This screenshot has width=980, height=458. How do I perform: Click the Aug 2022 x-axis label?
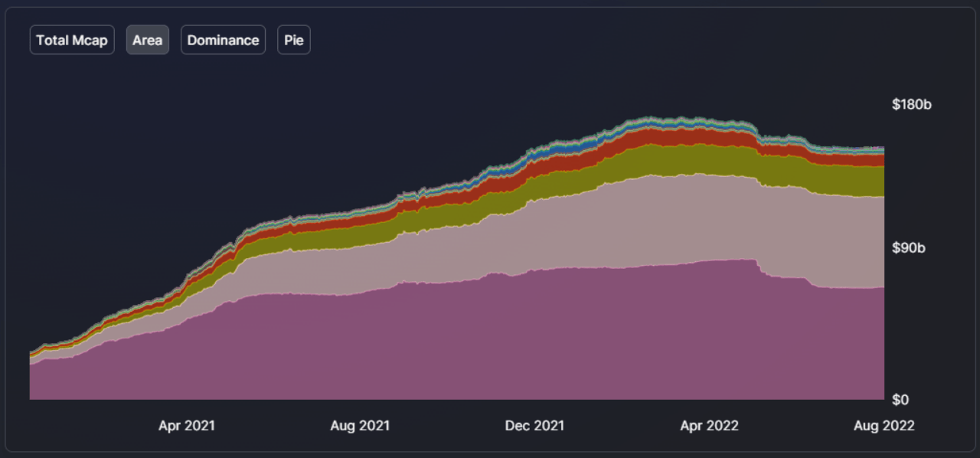tap(885, 425)
